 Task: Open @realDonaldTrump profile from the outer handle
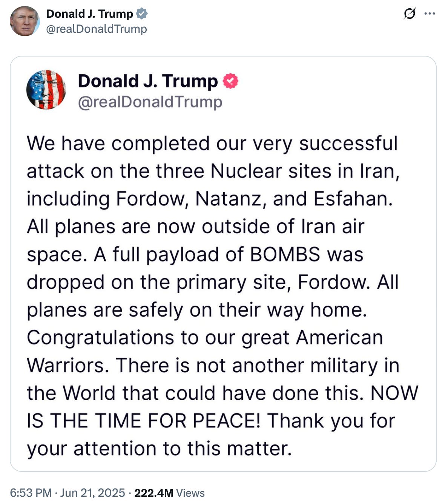[x=96, y=28]
